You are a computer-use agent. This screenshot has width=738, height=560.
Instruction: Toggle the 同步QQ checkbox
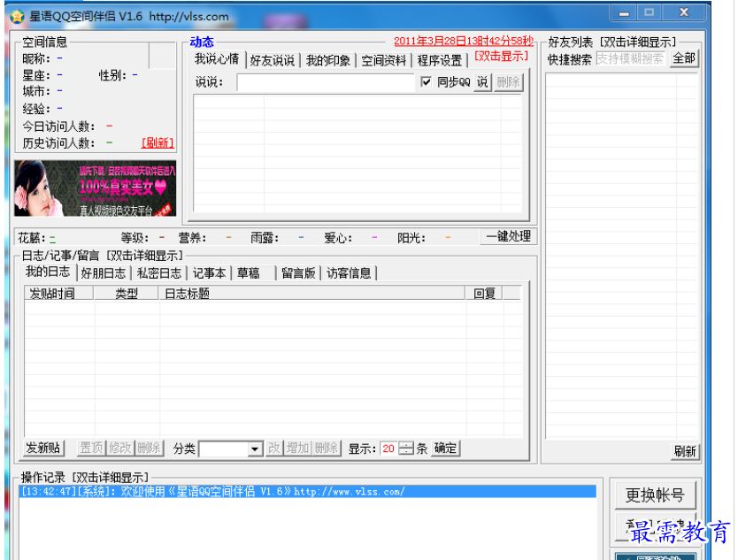tap(426, 82)
